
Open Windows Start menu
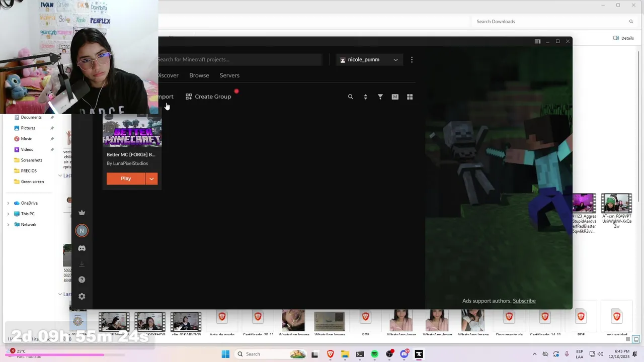click(225, 354)
